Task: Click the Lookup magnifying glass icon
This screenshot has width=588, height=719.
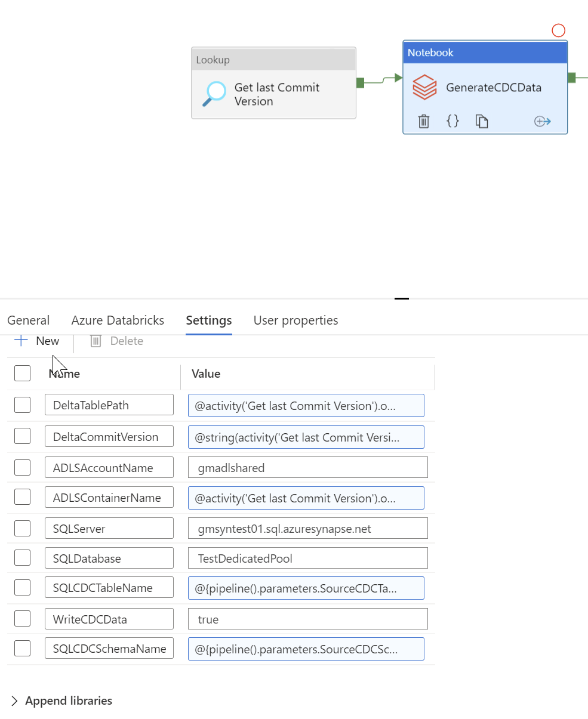Action: [214, 94]
